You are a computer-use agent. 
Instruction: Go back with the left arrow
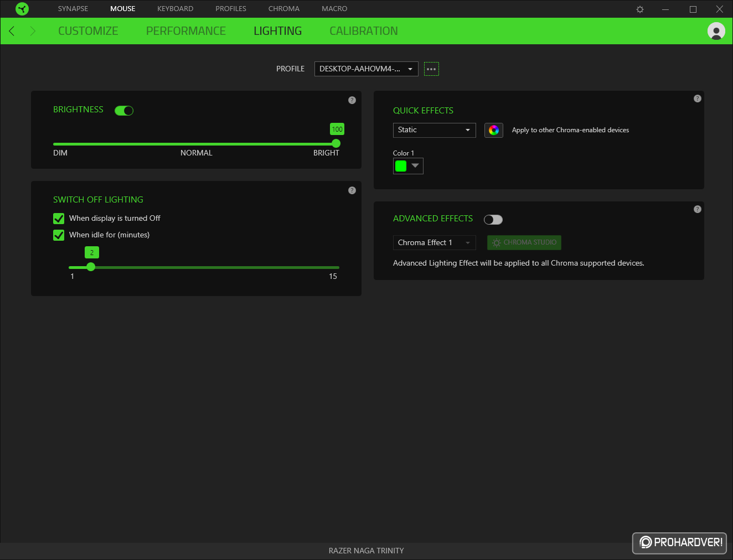click(x=12, y=31)
